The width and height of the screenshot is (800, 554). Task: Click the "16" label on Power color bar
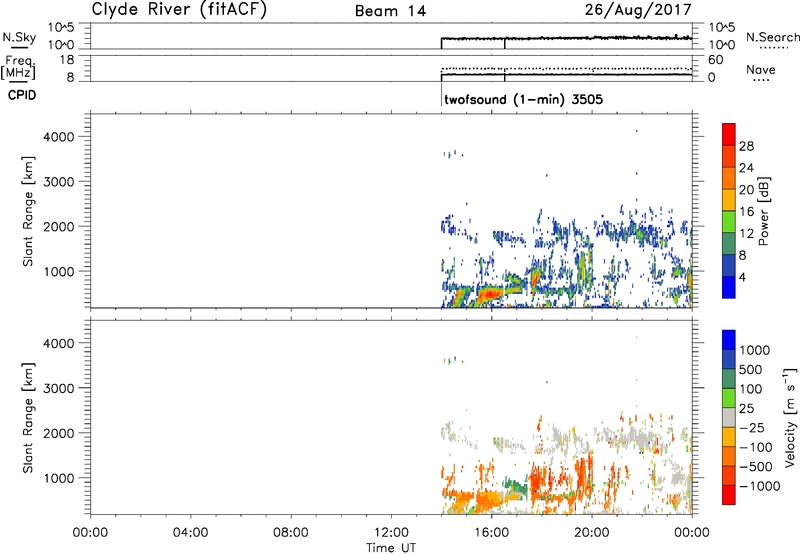click(x=746, y=212)
